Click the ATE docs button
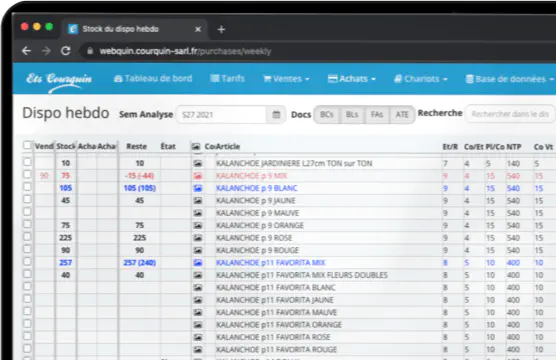Screen dimensions: 556x360 coord(402,115)
